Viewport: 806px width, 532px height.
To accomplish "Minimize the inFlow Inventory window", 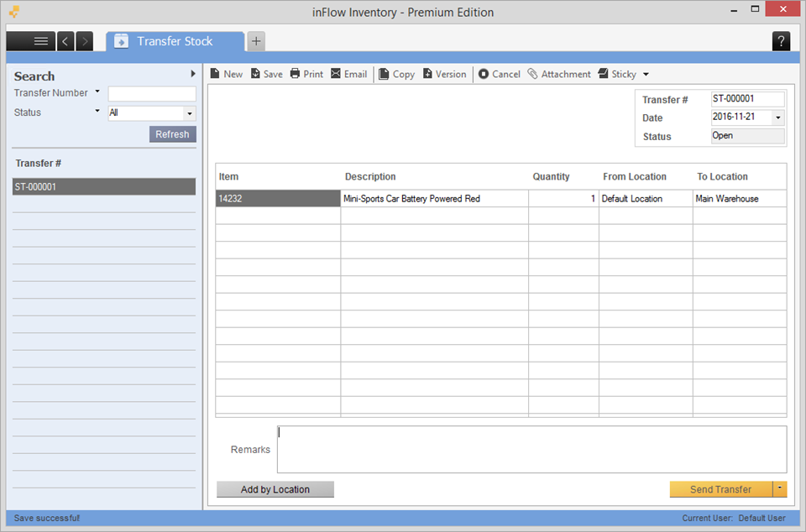I will 734,10.
